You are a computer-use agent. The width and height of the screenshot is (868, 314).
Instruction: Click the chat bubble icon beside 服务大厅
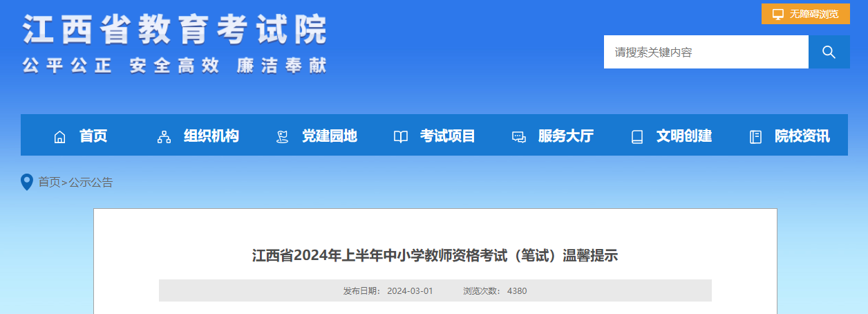(519, 137)
